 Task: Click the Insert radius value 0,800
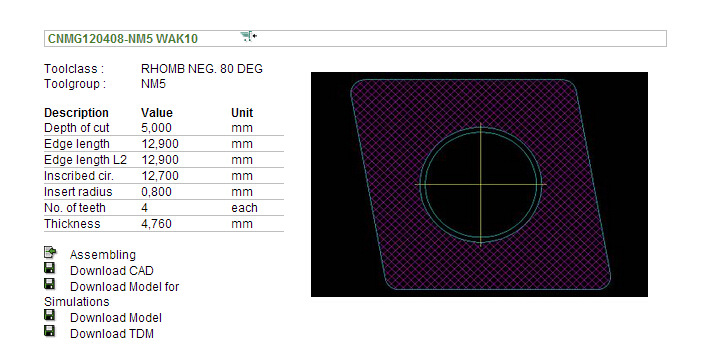point(156,192)
